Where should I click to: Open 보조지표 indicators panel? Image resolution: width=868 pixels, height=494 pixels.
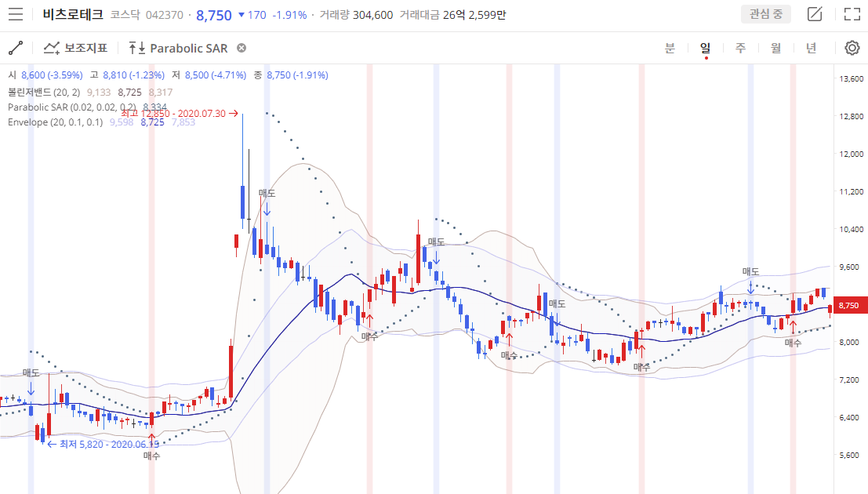75,48
